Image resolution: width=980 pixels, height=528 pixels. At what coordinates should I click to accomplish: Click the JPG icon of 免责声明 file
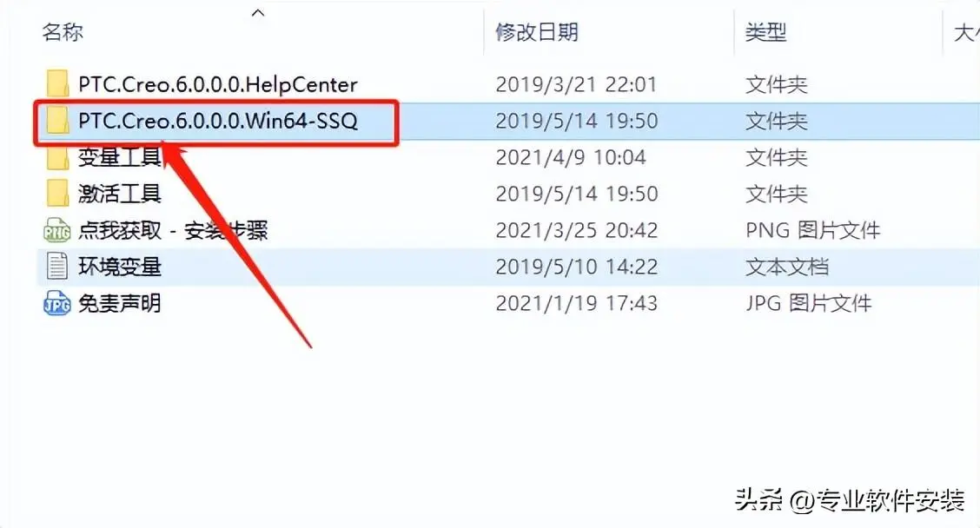(56, 303)
